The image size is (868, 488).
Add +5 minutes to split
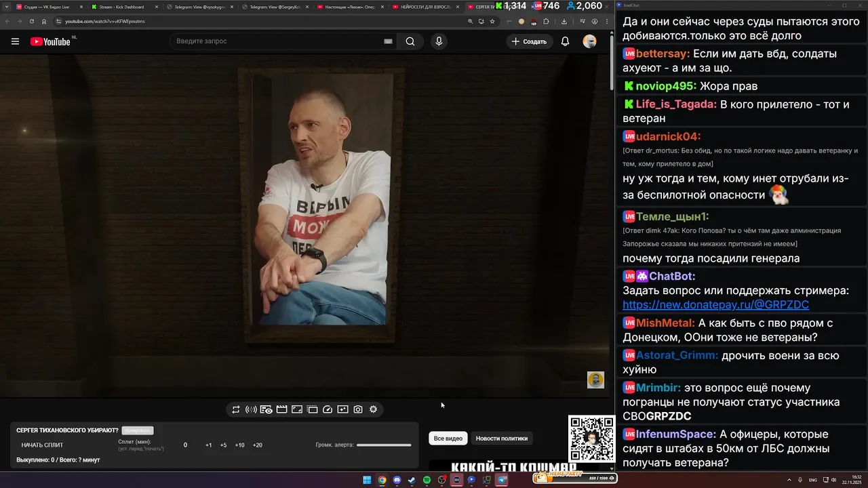coord(223,445)
